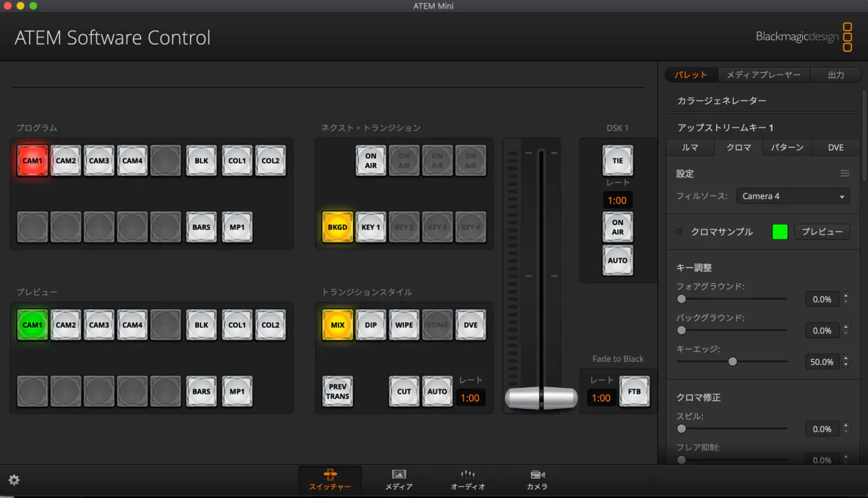Select CAM3 on the プログラム bus
The width and height of the screenshot is (868, 498).
(x=99, y=161)
